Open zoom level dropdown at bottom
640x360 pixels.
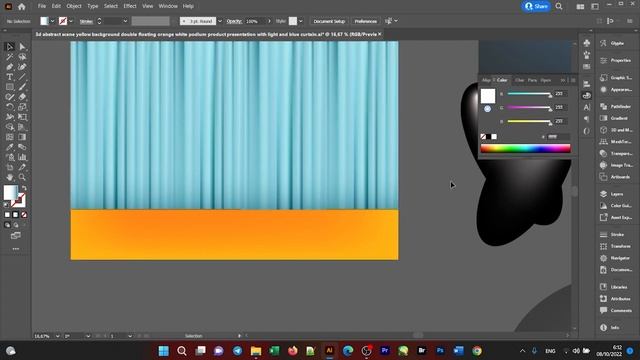click(x=57, y=336)
